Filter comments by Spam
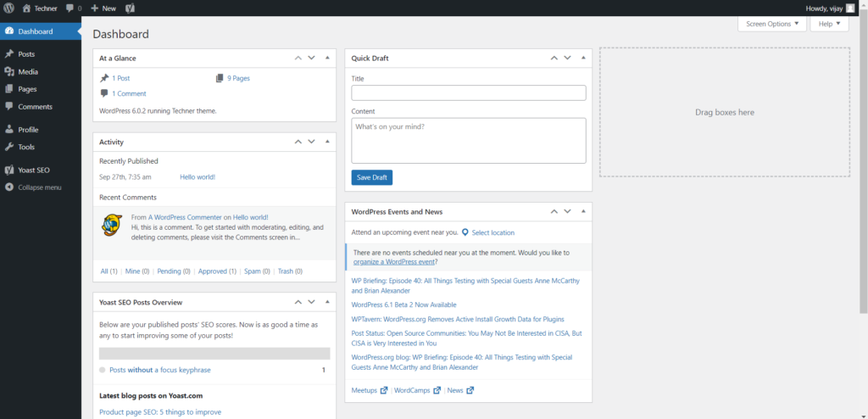This screenshot has width=868, height=419. 257,271
